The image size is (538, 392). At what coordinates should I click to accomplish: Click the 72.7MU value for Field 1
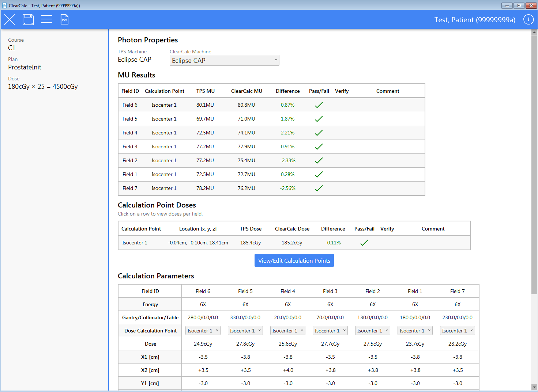(x=247, y=174)
